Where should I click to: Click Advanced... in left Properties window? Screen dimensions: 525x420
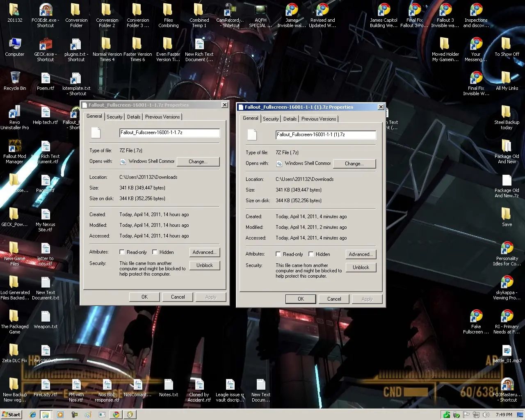pos(205,252)
